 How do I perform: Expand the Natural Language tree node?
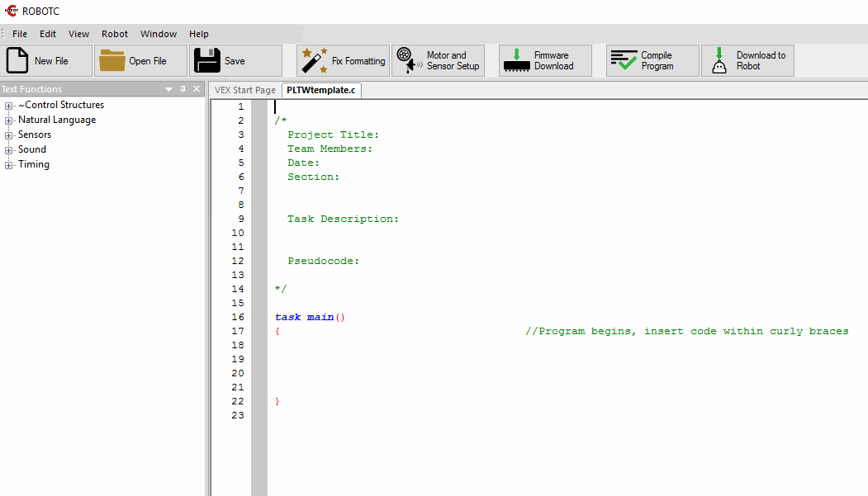click(x=9, y=120)
